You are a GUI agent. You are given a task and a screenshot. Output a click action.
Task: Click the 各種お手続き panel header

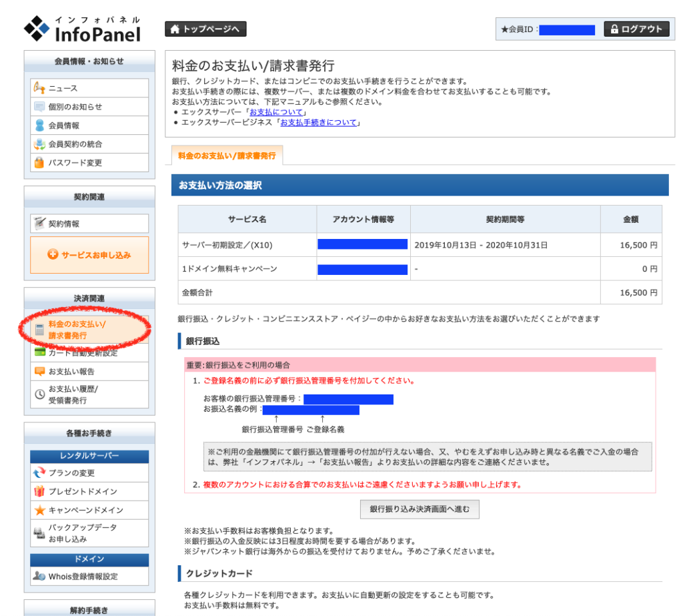coord(89,433)
